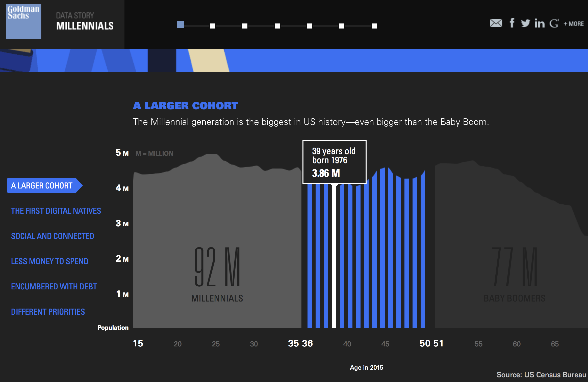Viewport: 588px width, 382px height.
Task: Jump to the sixth progress marker
Action: (x=342, y=26)
